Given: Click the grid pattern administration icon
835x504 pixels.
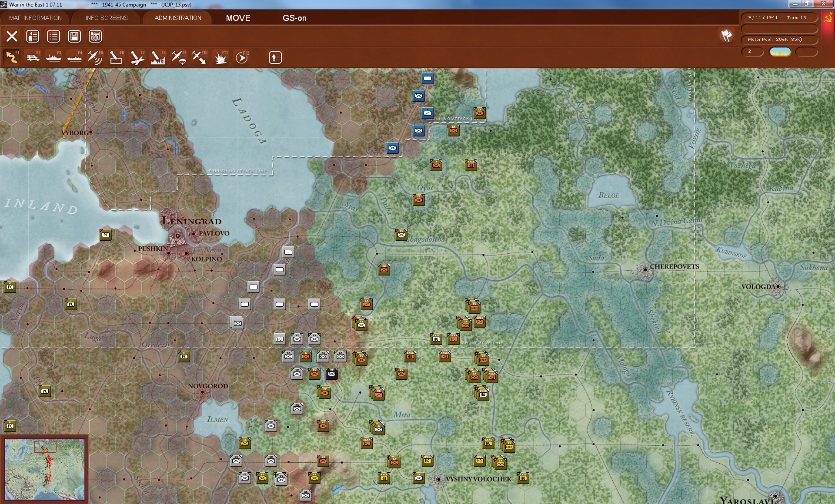Looking at the screenshot, I should coord(95,36).
